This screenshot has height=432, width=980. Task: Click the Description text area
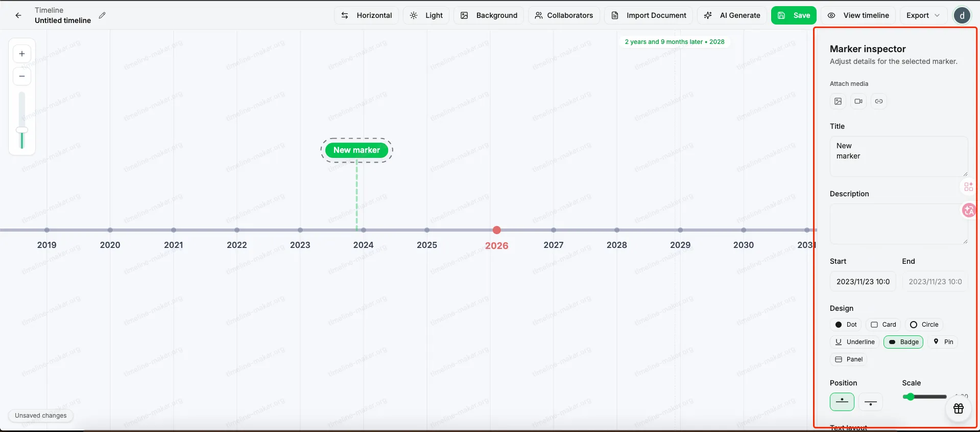coord(899,224)
